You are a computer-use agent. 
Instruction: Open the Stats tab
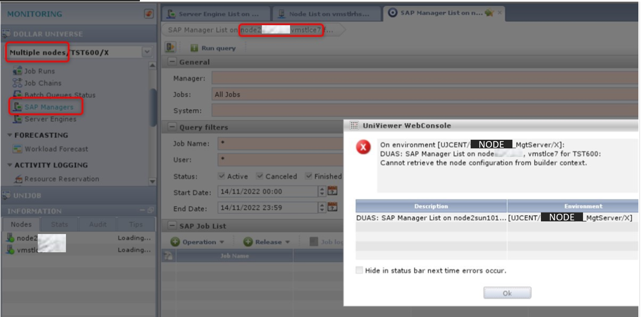point(59,224)
